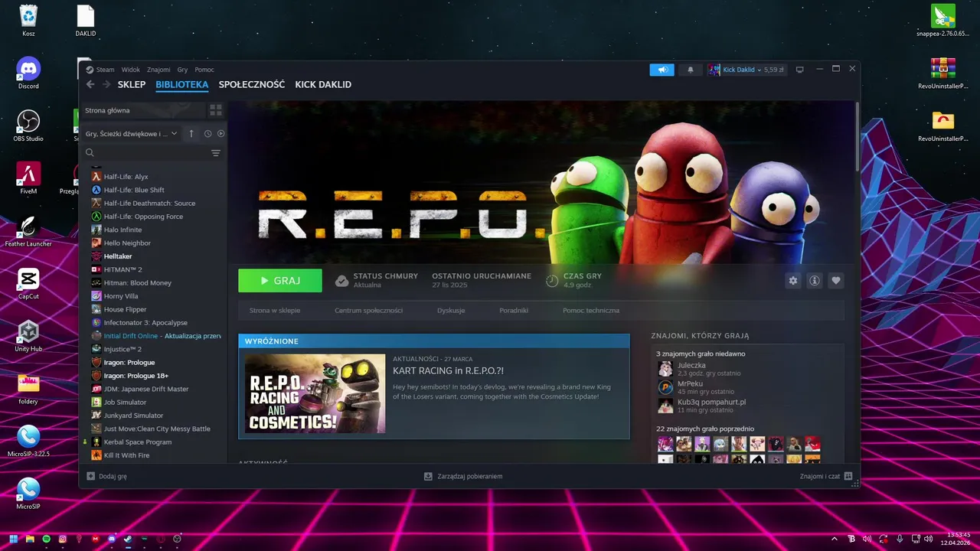
Task: Toggle sort order up-arrow in library filter
Action: pyautogui.click(x=191, y=133)
